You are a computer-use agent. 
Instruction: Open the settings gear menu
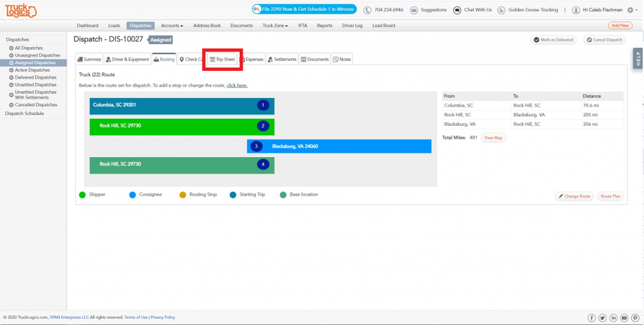pyautogui.click(x=631, y=10)
